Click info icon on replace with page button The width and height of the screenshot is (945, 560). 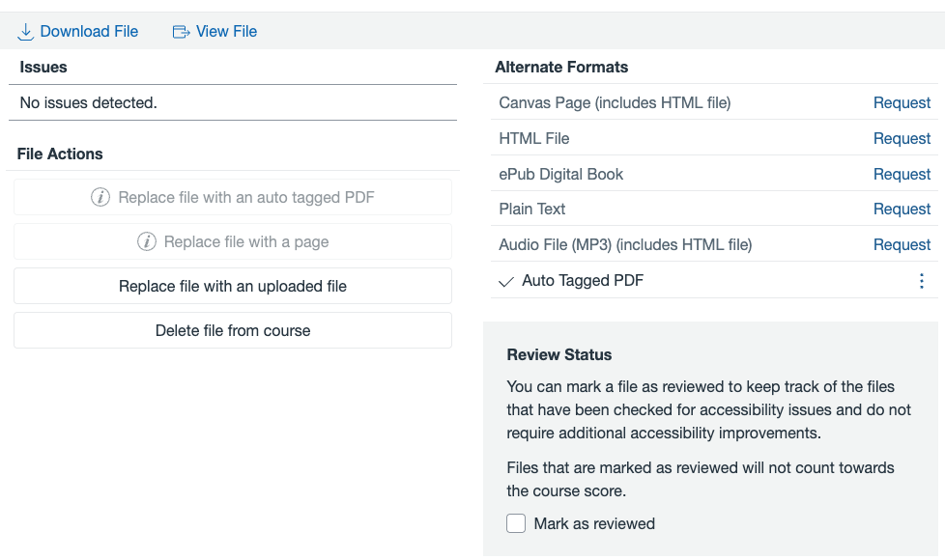147,241
